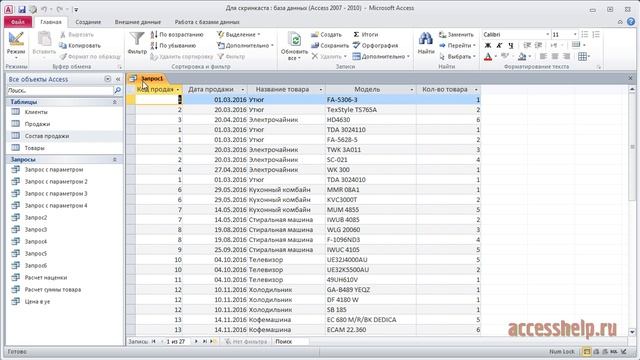Open the Режим view switcher
Screen dimensions: 640x360
(16, 45)
